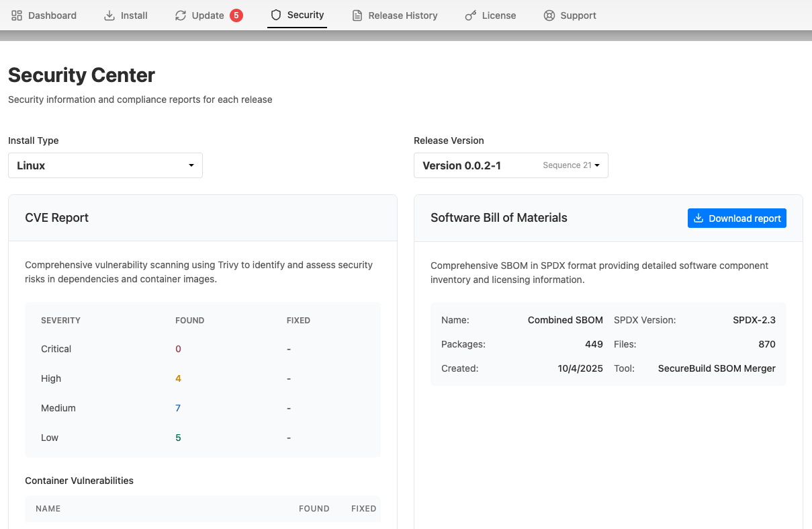Click the Security shield icon
The width and height of the screenshot is (812, 529).
coord(276,15)
